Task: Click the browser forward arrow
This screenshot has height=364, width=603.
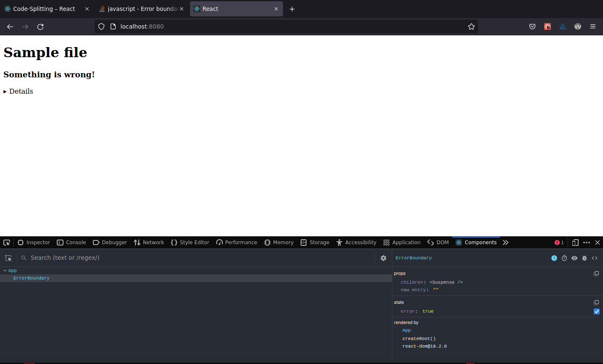Action: point(25,26)
